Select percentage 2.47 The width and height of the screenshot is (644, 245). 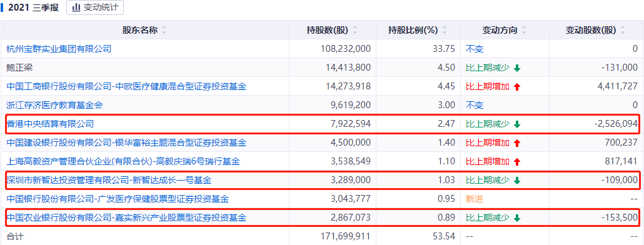(447, 124)
